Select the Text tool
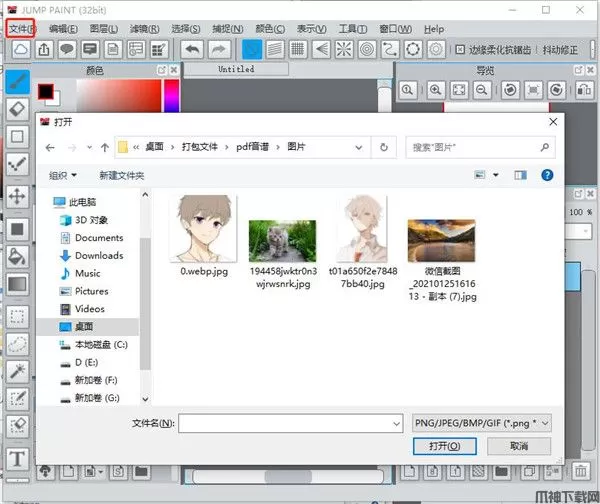This screenshot has width=600, height=504. (17, 459)
